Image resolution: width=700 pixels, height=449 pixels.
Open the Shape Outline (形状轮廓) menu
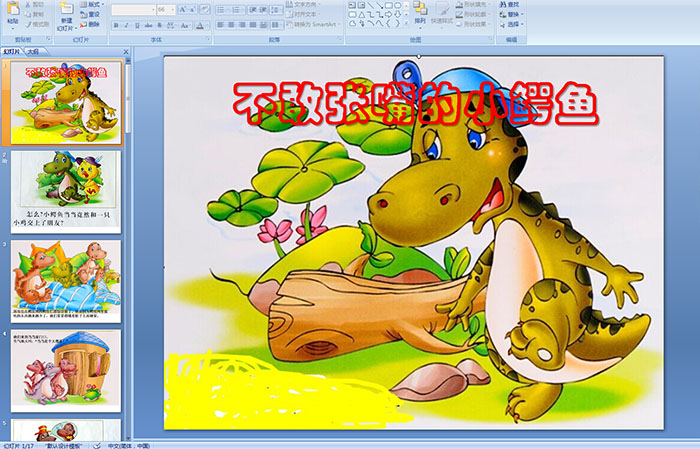click(474, 14)
